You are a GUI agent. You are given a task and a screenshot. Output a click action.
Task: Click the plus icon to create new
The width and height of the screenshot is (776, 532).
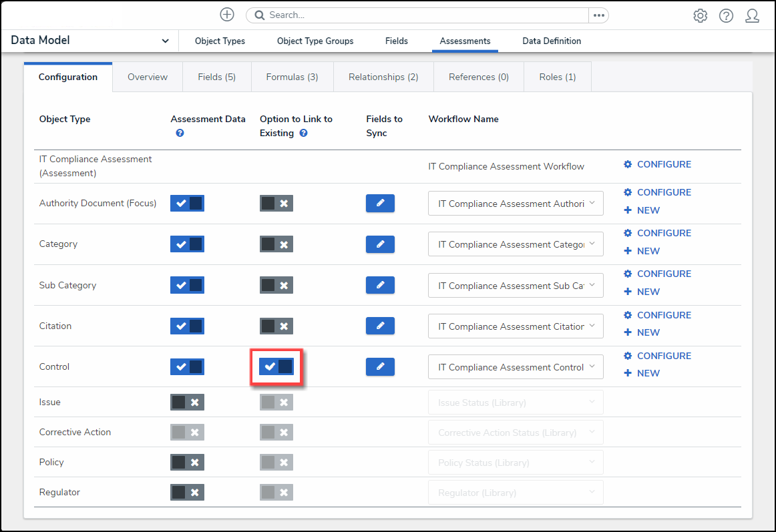click(227, 15)
